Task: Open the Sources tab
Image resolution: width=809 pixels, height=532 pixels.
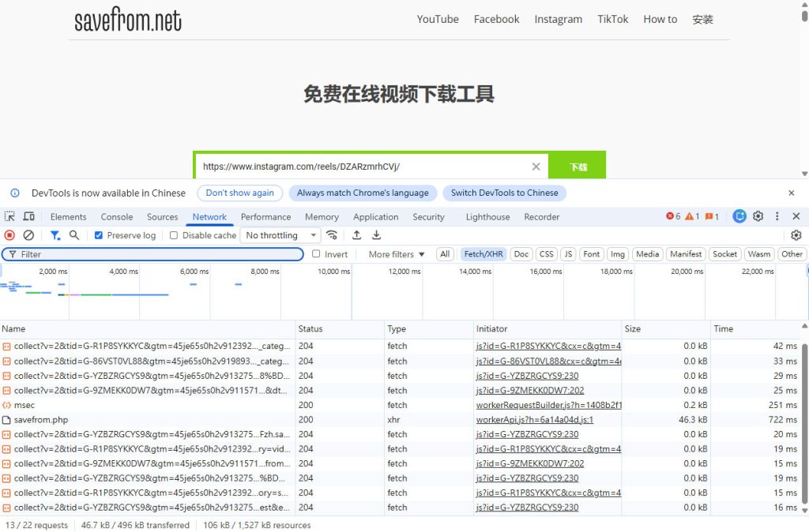Action: pos(162,217)
